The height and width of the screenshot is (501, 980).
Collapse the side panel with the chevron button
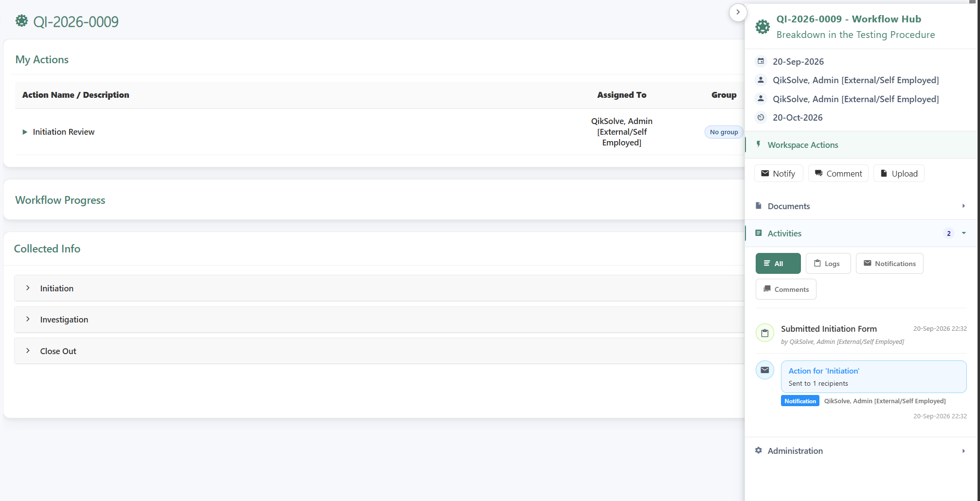[x=738, y=12]
